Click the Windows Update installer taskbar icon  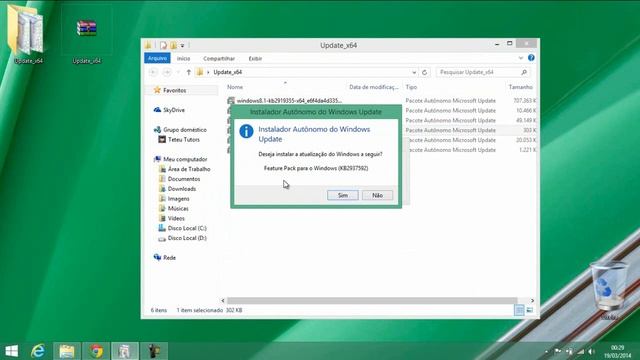[x=124, y=351]
